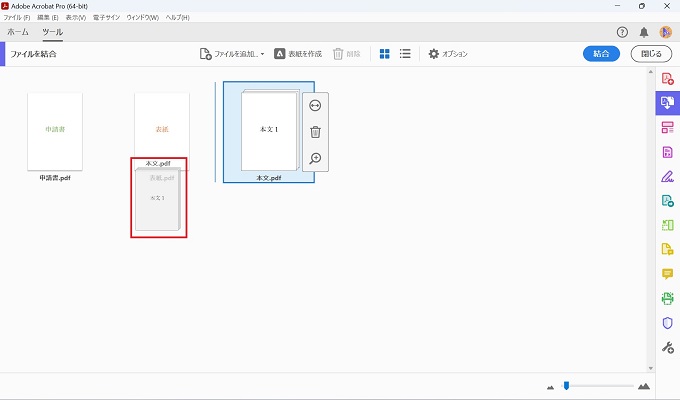Open the Help (ヘルプ) menu
680x400 pixels.
click(178, 17)
